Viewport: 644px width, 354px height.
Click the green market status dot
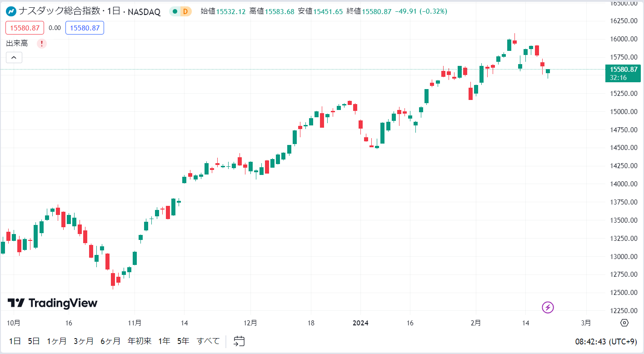coord(175,11)
